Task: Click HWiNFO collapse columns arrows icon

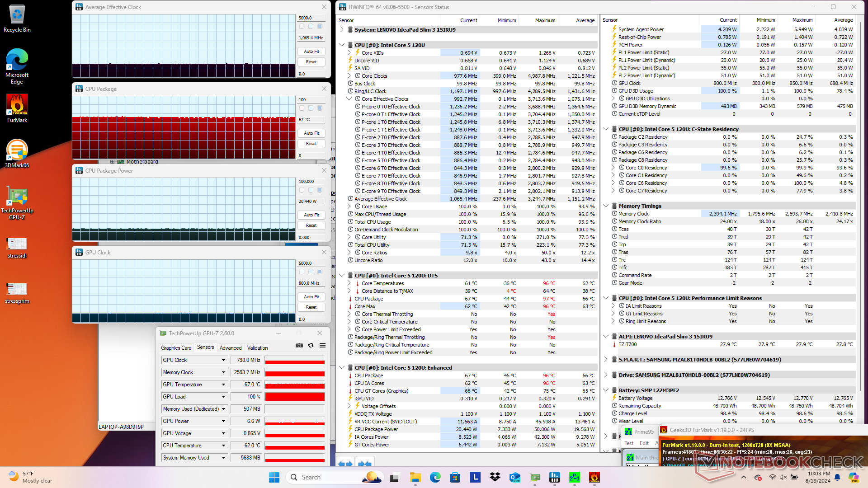Action: (364, 464)
